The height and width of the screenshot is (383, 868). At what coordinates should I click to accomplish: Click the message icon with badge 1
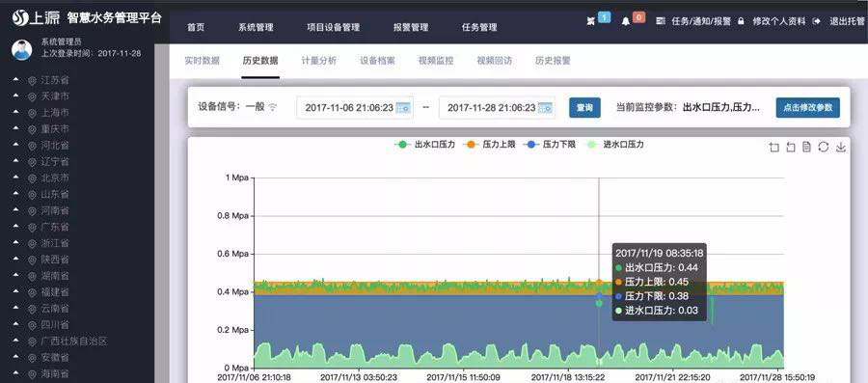click(590, 21)
